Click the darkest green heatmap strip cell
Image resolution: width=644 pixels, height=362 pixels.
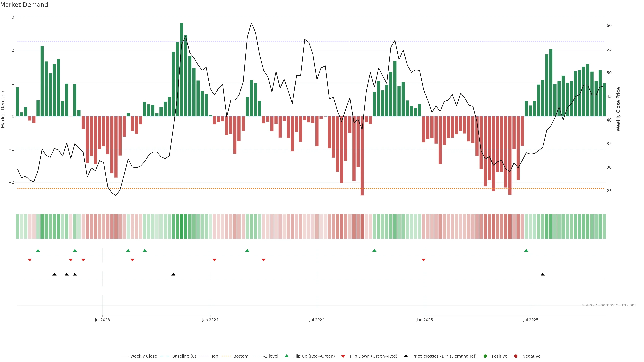[181, 226]
